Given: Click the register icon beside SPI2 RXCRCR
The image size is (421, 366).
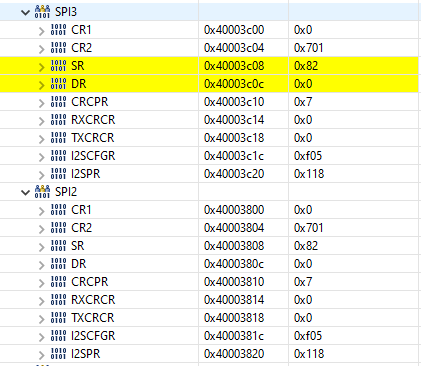Looking at the screenshot, I should click(58, 300).
